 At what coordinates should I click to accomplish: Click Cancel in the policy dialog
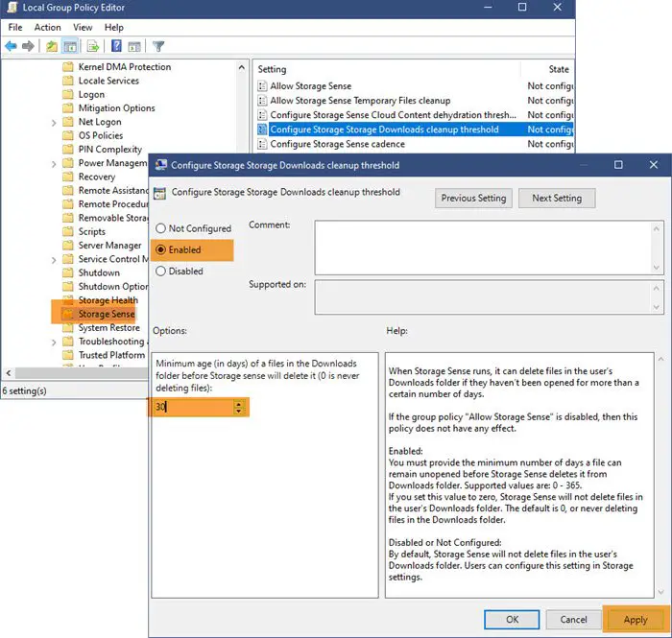(x=573, y=620)
